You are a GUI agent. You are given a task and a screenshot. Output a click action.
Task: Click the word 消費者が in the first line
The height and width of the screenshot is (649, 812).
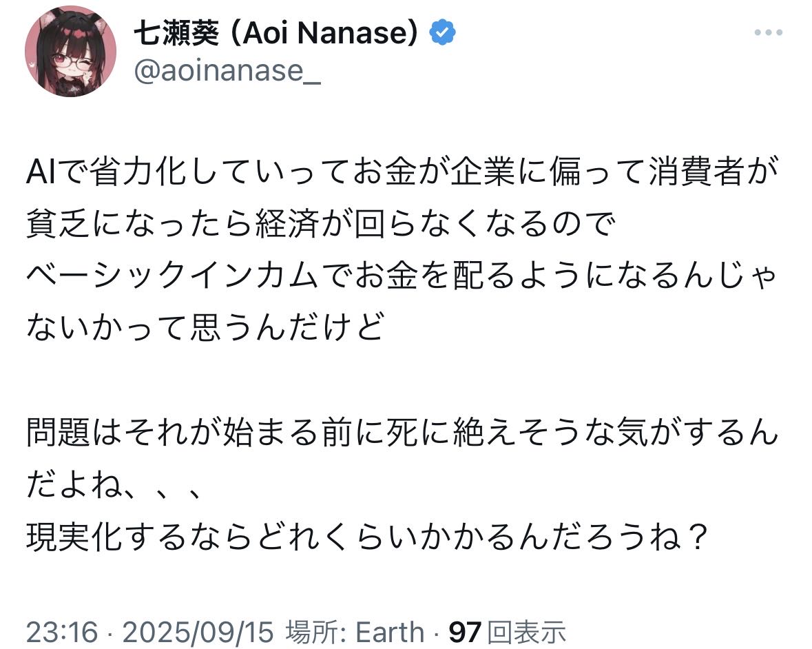click(714, 172)
